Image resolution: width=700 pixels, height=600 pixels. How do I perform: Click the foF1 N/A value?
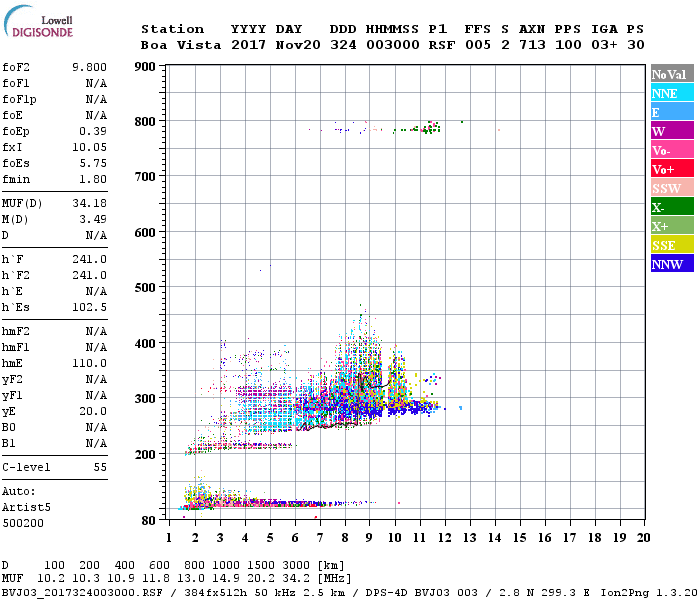96,83
